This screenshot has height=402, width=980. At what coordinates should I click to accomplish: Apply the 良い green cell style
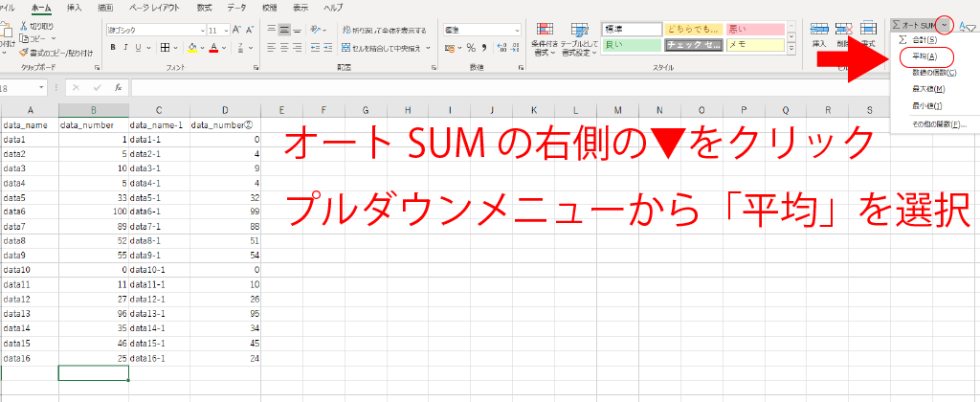(x=630, y=44)
